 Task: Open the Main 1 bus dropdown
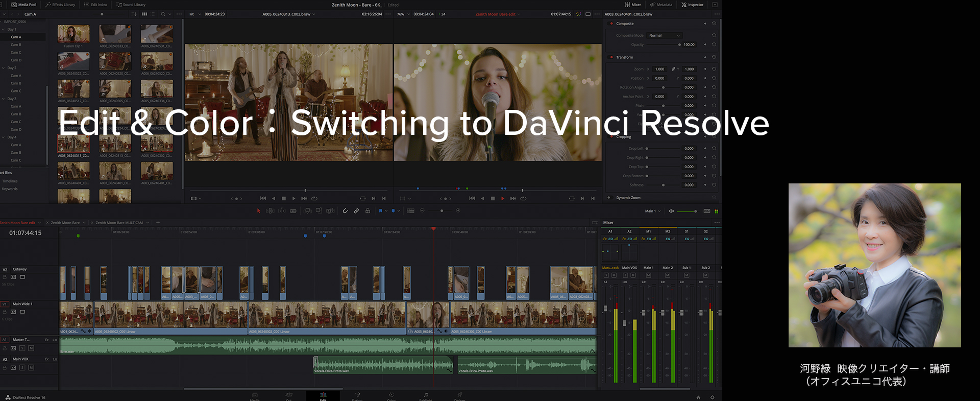[x=652, y=211]
